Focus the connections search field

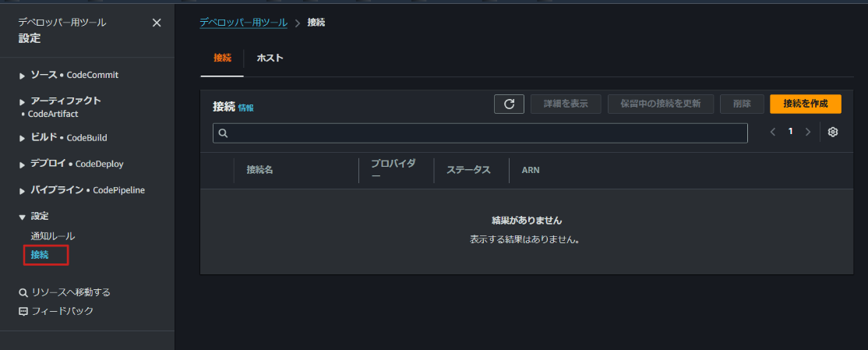[x=480, y=133]
